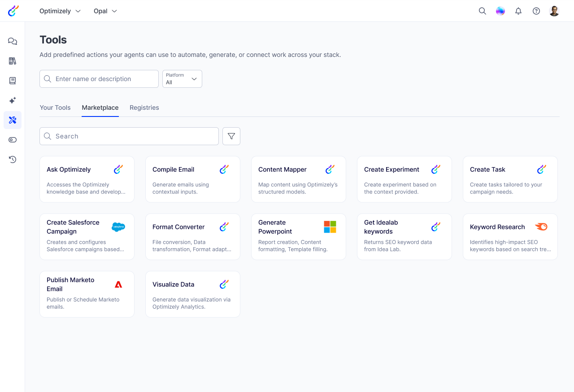Viewport: 574px width, 392px height.
Task: Click 'Generate data visualization via Optimizely Analytics.' text
Action: pyautogui.click(x=191, y=303)
